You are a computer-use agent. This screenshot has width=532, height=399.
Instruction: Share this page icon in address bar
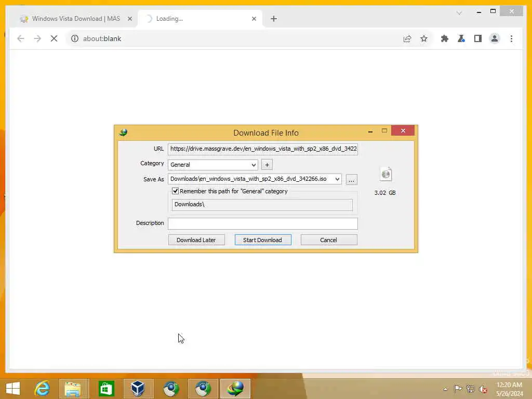(407, 38)
